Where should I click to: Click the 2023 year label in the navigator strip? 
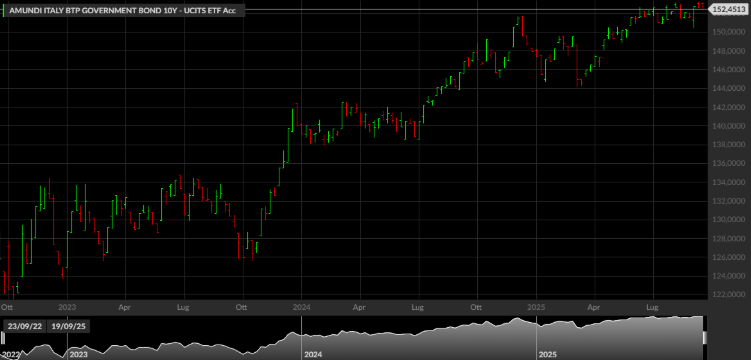79,355
